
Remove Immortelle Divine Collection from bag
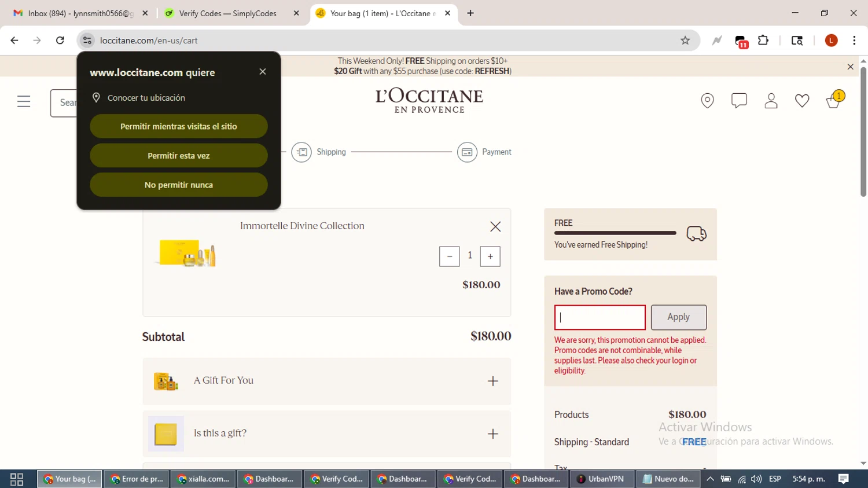tap(495, 226)
